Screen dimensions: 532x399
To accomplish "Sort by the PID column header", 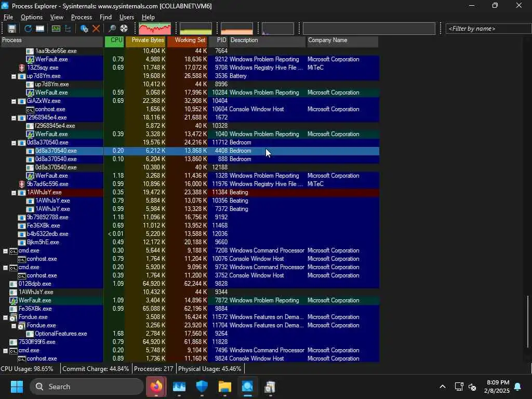I will point(218,41).
